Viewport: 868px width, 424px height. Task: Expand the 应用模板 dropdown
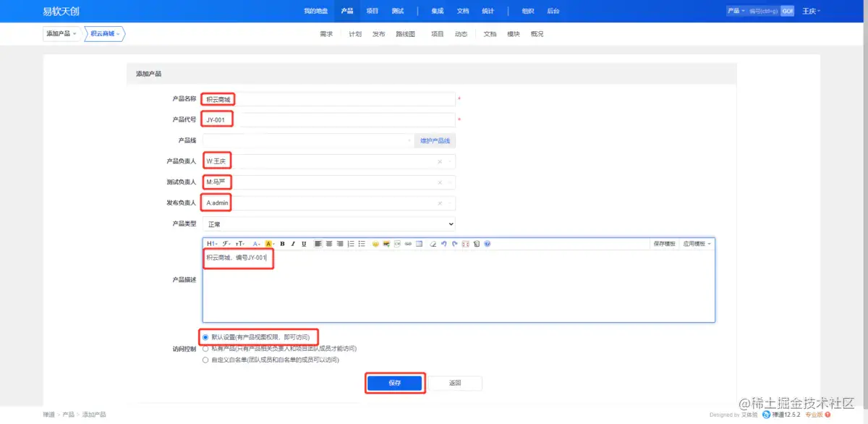pyautogui.click(x=697, y=244)
